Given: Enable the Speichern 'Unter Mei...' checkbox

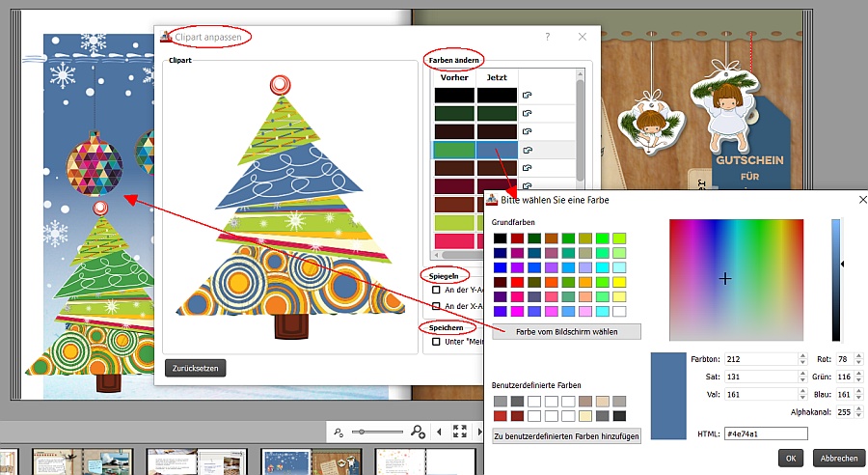Looking at the screenshot, I should 436,342.
